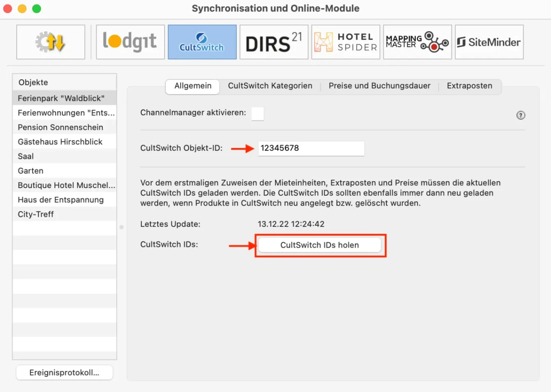Select the CultSwitch module

[202, 42]
